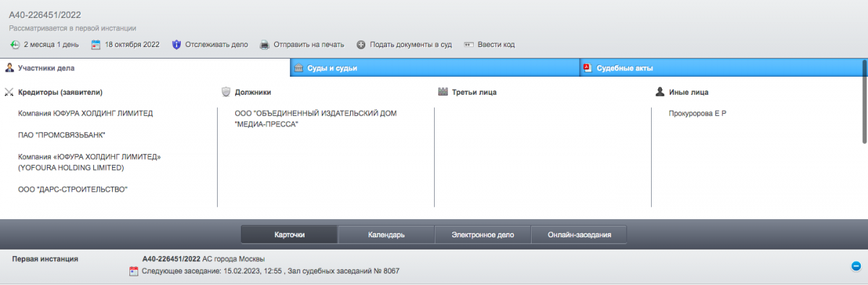Viewport: 868px width, 285px height.
Task: Click Отправить на печать link
Action: (310, 45)
